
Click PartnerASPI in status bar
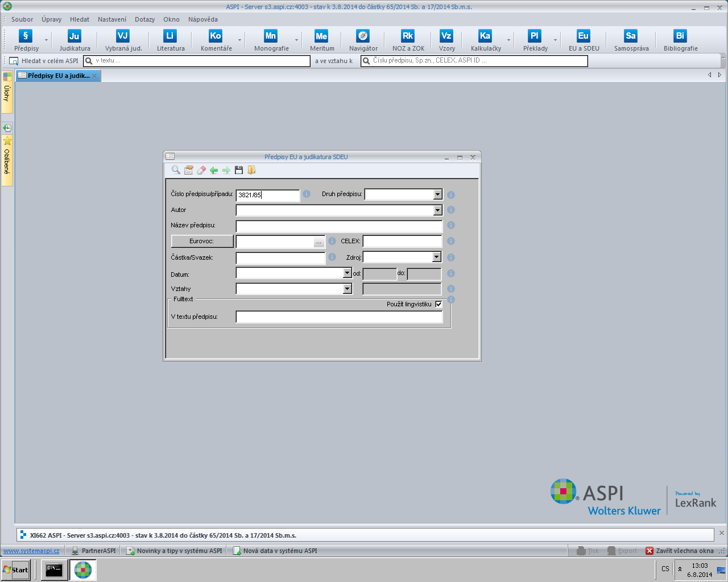tap(94, 551)
